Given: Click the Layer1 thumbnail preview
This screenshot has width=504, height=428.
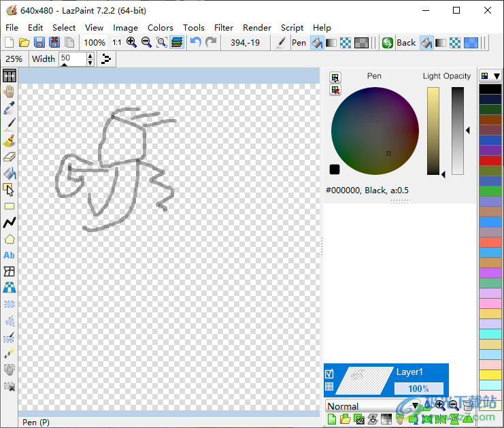Looking at the screenshot, I should point(365,381).
